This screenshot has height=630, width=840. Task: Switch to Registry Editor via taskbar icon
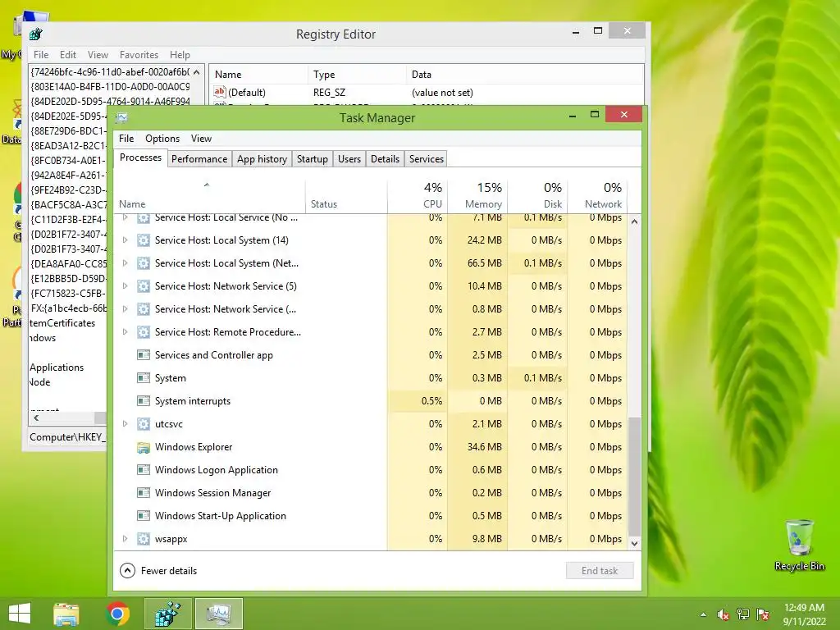(167, 614)
